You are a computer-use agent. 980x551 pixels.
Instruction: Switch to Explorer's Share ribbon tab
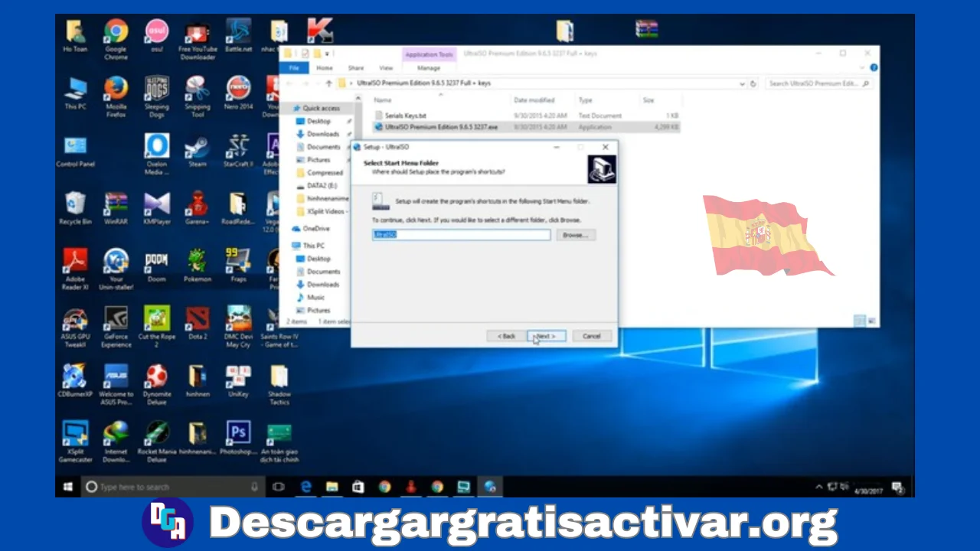tap(356, 68)
